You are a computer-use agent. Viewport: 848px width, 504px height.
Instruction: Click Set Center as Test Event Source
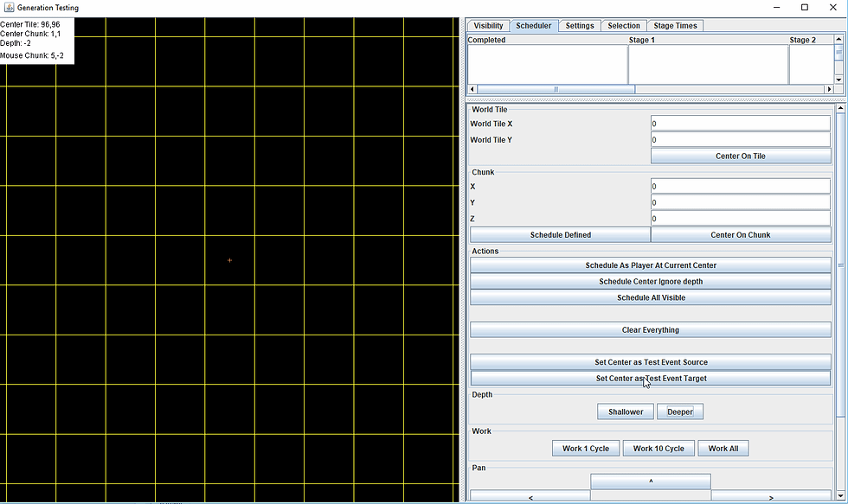coord(651,362)
